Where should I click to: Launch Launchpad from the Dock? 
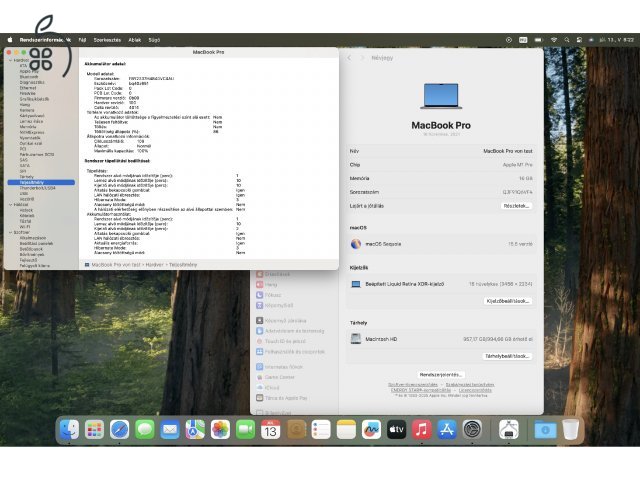click(x=94, y=429)
